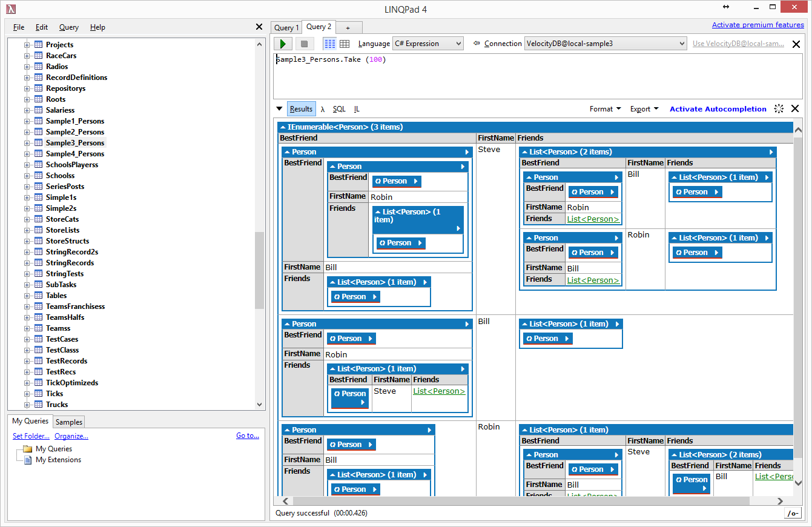Stop query execution button
Screen dimensions: 812x527
click(x=305, y=44)
